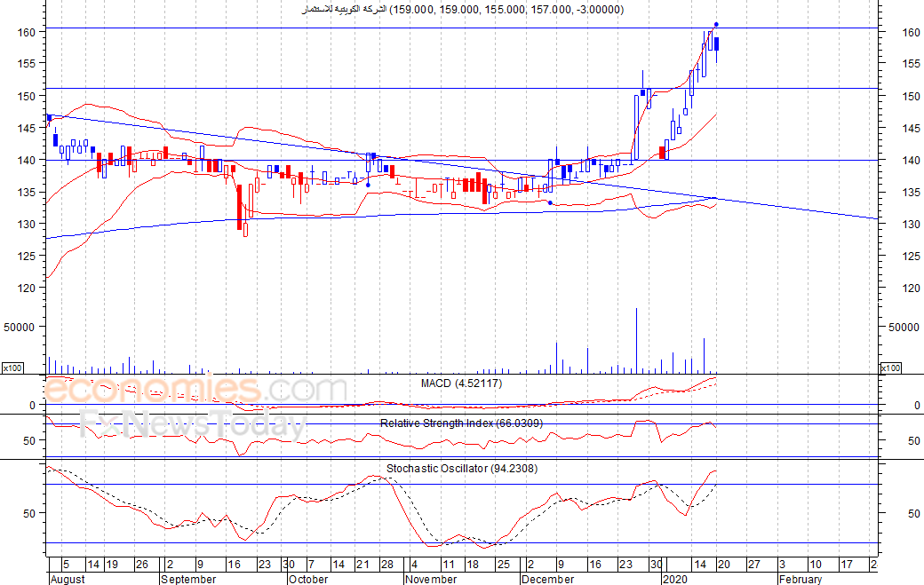Click the right x100 volume scale box
The width and height of the screenshot is (924, 585).
tap(890, 368)
